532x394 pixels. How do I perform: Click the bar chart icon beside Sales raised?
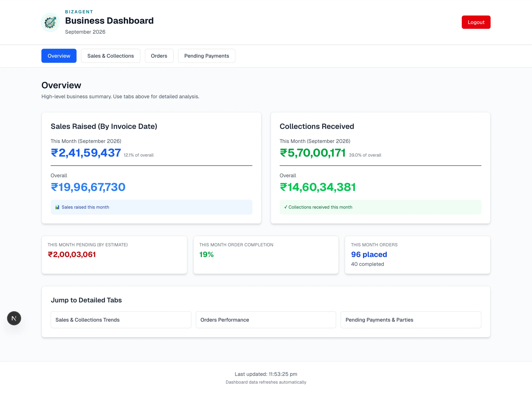tap(57, 207)
